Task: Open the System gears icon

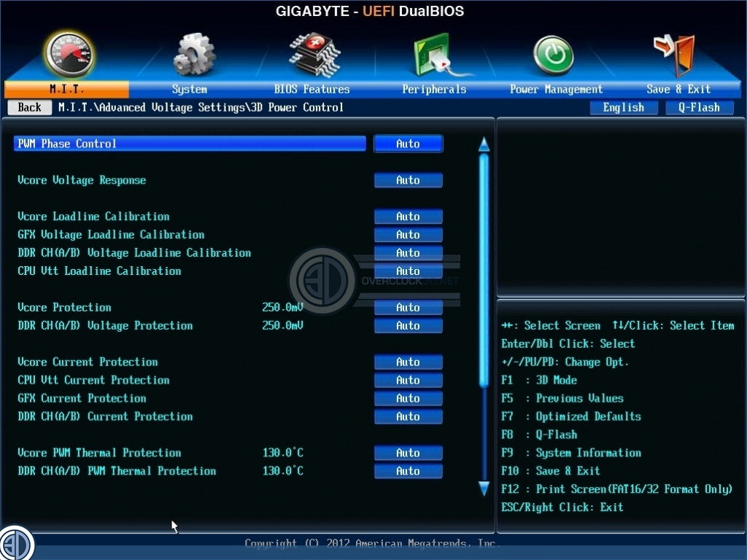Action: tap(193, 54)
